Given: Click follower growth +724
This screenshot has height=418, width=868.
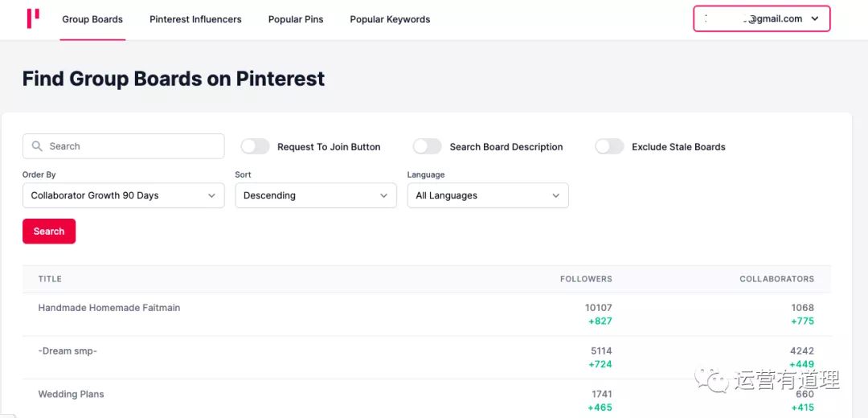Looking at the screenshot, I should coord(600,364).
